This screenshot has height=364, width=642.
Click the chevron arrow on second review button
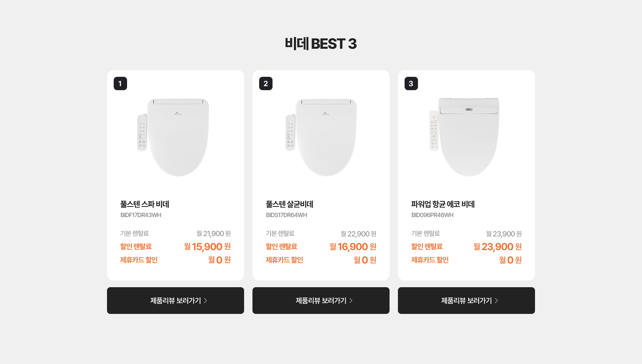[x=351, y=301]
